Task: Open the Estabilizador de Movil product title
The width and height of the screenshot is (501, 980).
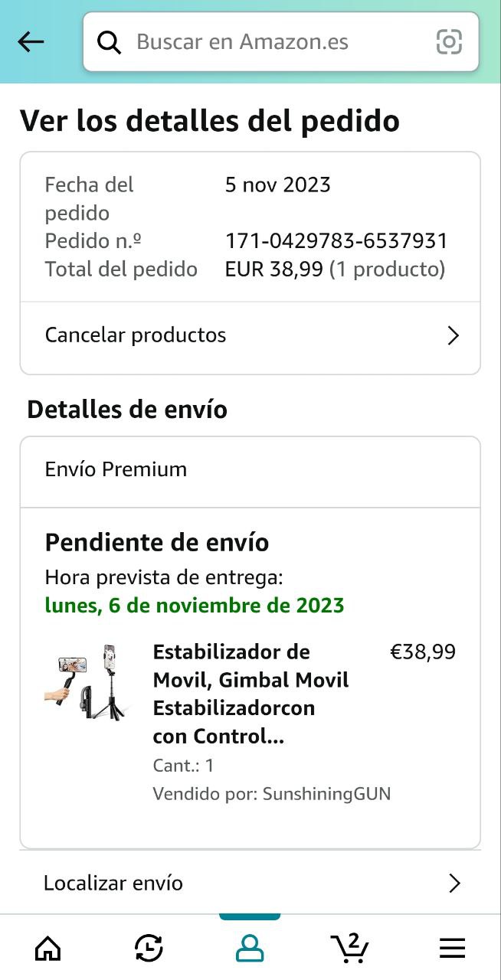Action: (x=250, y=694)
